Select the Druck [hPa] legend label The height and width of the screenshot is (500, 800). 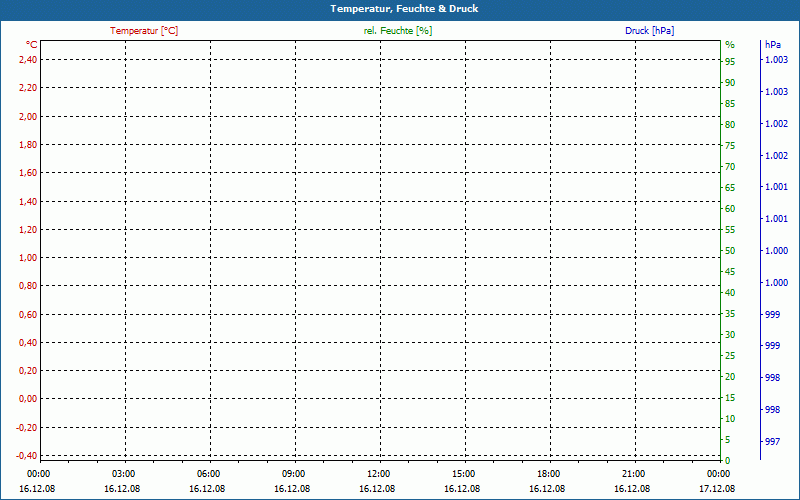point(649,31)
